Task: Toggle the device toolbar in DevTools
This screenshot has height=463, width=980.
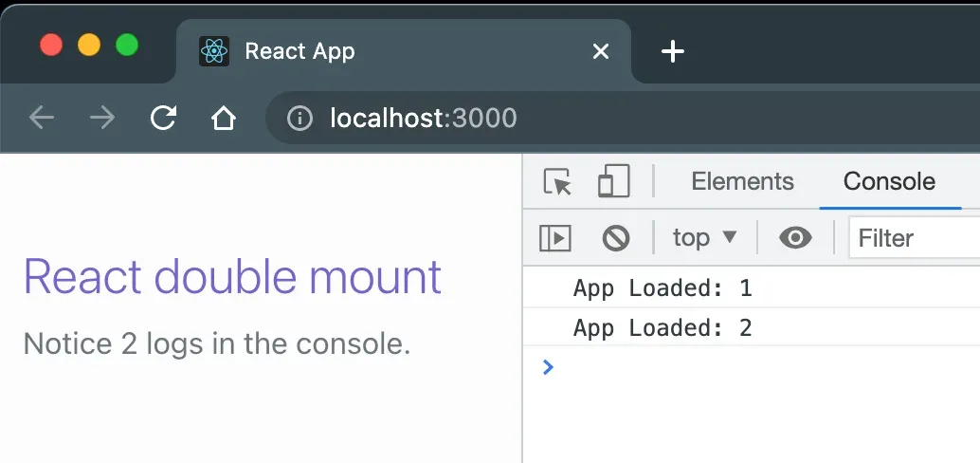Action: (614, 181)
